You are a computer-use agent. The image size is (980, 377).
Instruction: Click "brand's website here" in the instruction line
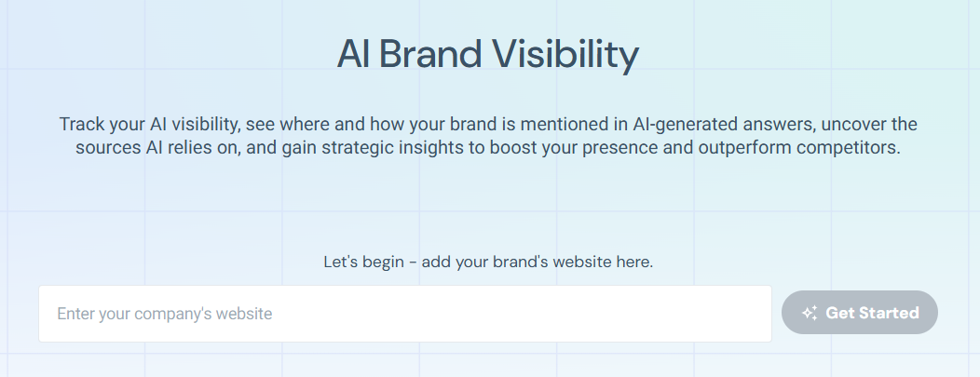pyautogui.click(x=578, y=262)
